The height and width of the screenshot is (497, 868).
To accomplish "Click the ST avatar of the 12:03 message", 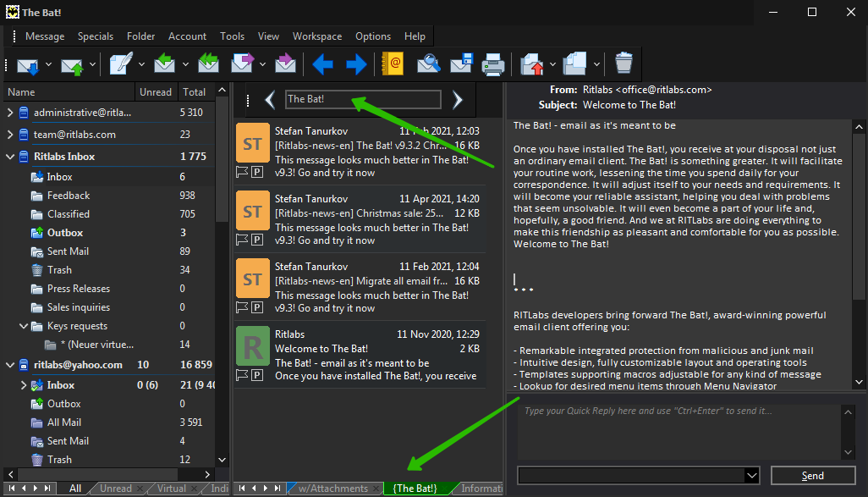I will tap(253, 145).
